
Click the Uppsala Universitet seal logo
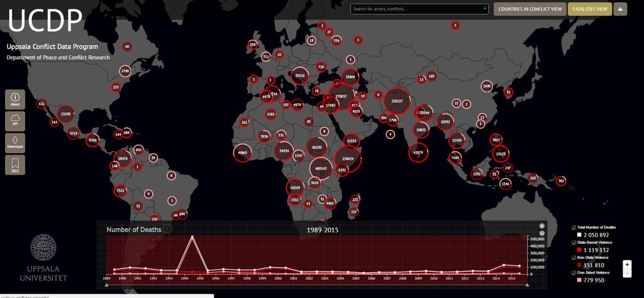[43, 248]
